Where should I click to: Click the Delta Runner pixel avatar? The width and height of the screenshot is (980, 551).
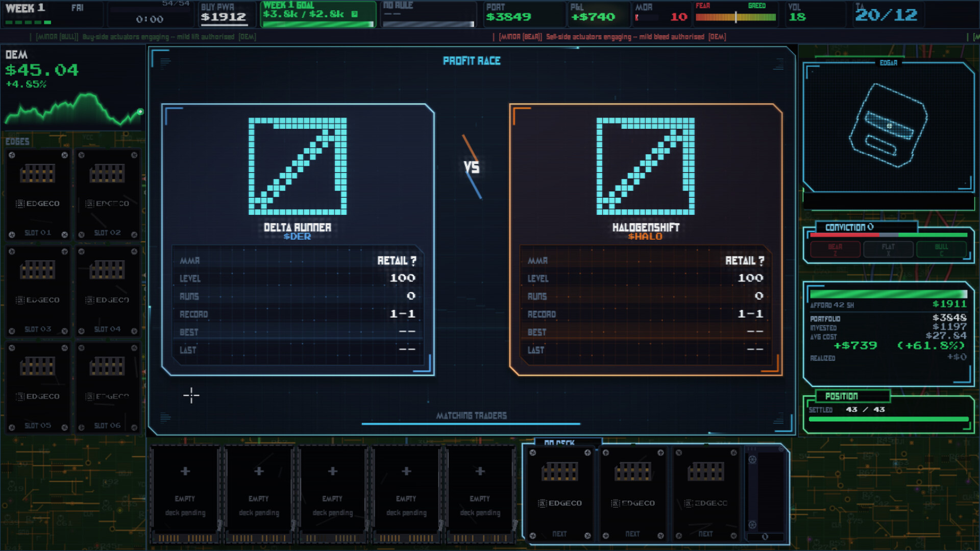coord(298,166)
